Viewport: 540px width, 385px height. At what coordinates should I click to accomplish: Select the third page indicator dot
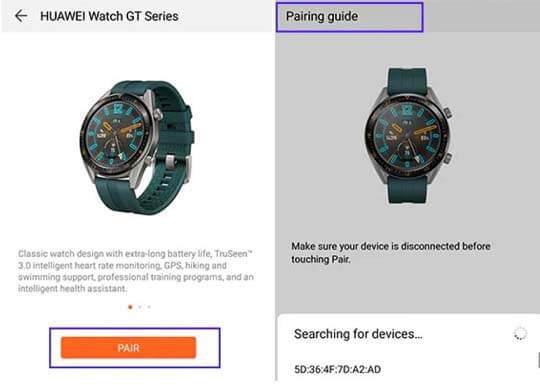[149, 307]
